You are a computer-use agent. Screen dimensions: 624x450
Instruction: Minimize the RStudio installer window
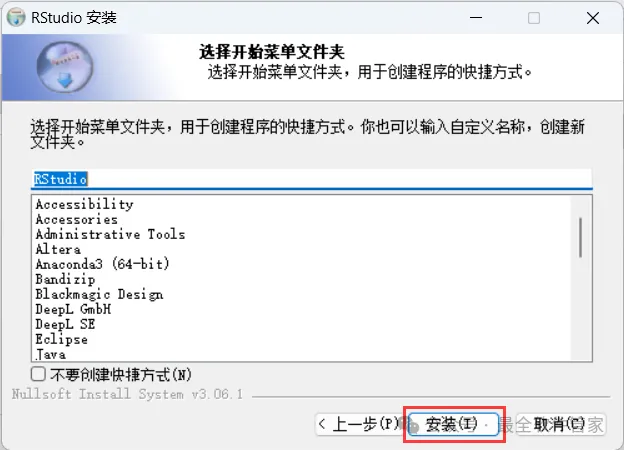click(476, 18)
